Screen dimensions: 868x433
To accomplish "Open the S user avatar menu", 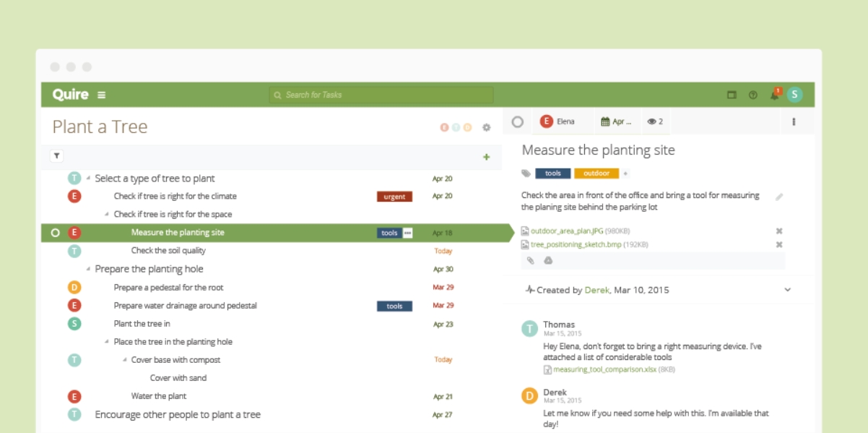I will click(x=794, y=94).
